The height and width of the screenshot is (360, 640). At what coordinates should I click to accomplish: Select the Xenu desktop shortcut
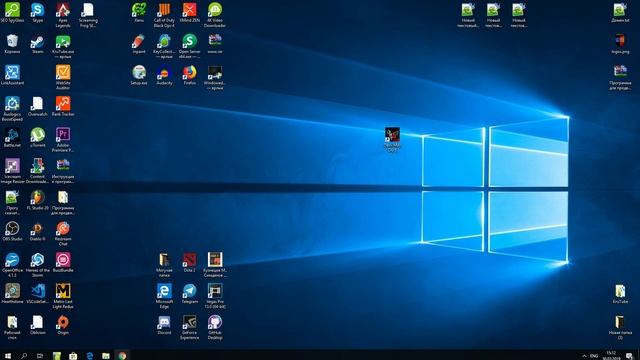[139, 12]
